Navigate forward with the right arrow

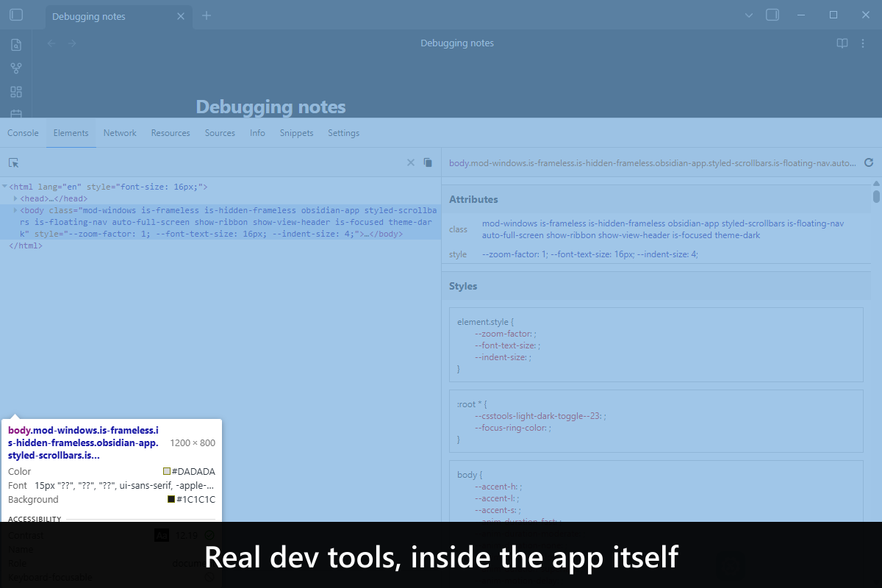[x=72, y=43]
